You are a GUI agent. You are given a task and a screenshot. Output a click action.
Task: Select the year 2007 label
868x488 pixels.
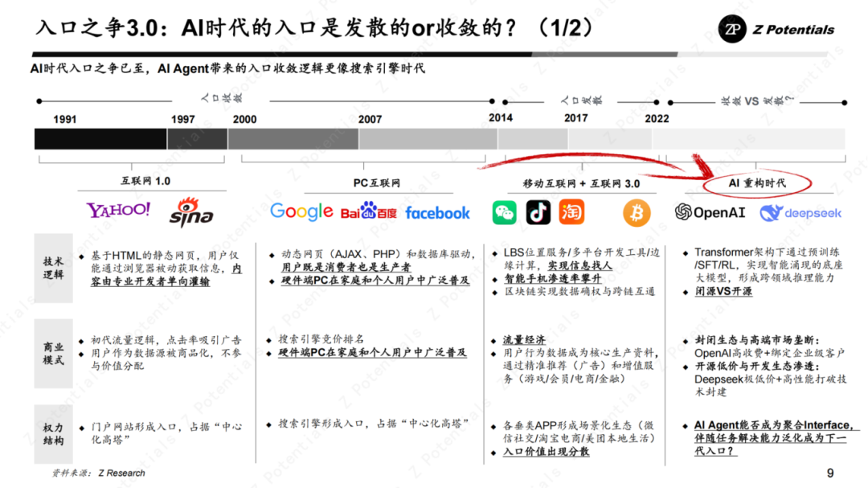tap(370, 120)
